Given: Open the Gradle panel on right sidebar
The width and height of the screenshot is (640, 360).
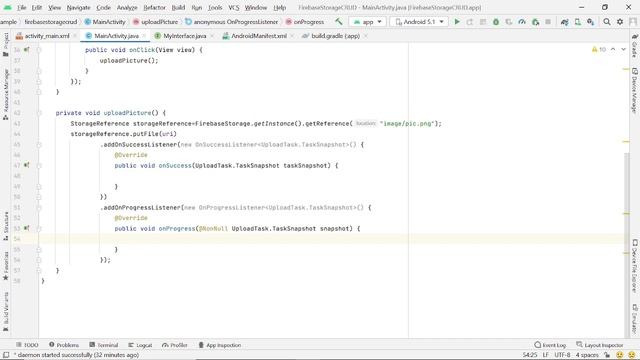Looking at the screenshot, I should point(635,45).
